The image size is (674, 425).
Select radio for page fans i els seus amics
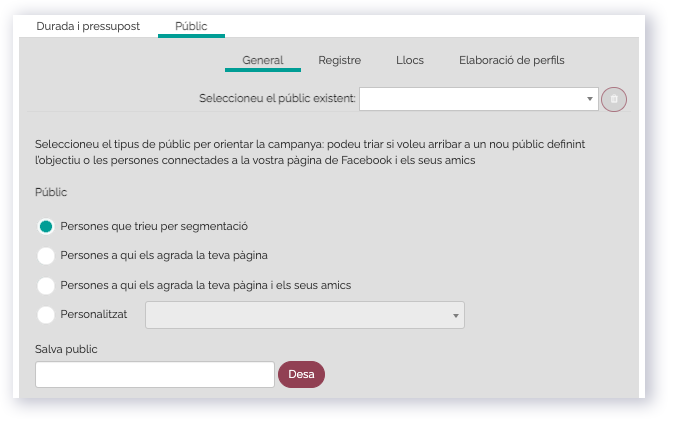[x=46, y=285]
